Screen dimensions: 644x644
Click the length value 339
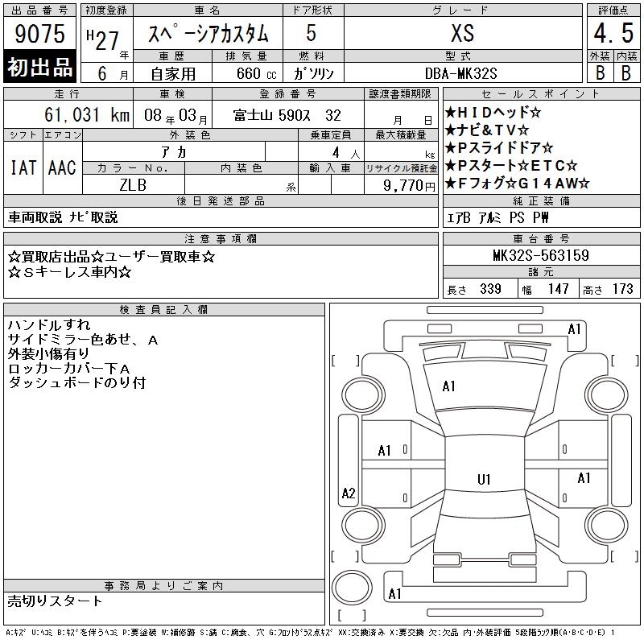point(490,289)
